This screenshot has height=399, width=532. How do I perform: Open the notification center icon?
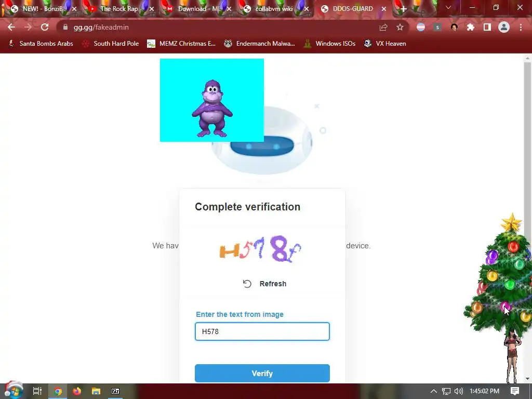[x=515, y=391]
